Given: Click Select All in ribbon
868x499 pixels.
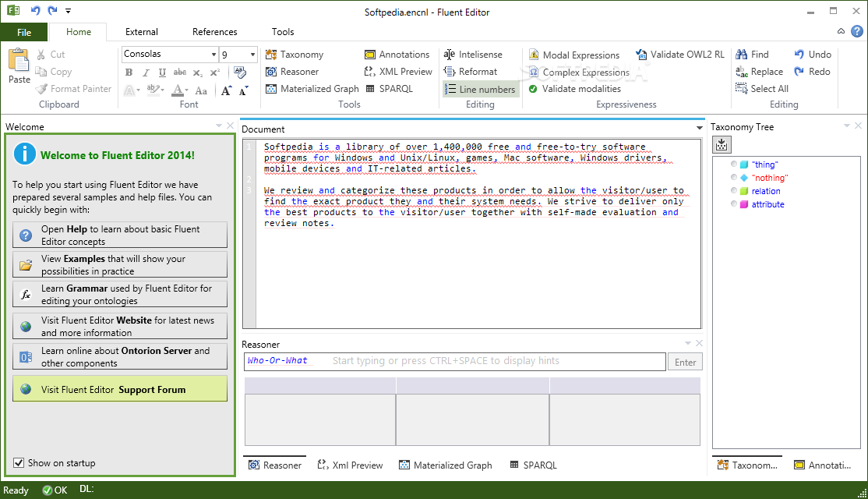Looking at the screenshot, I should point(762,89).
